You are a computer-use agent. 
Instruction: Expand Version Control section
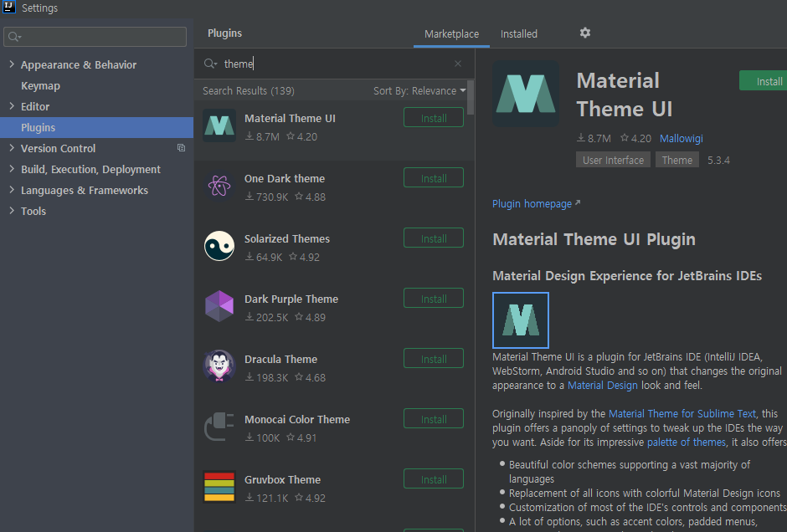(12, 148)
